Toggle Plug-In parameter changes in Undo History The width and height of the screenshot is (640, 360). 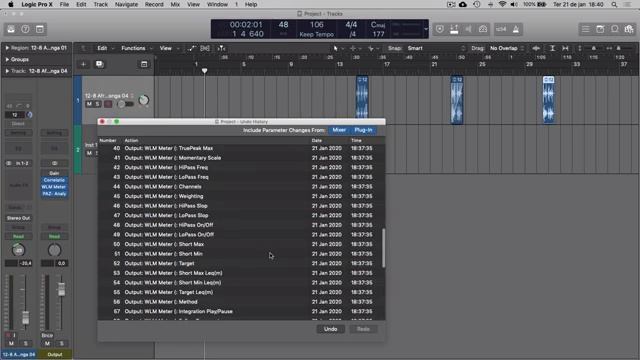[x=363, y=130]
